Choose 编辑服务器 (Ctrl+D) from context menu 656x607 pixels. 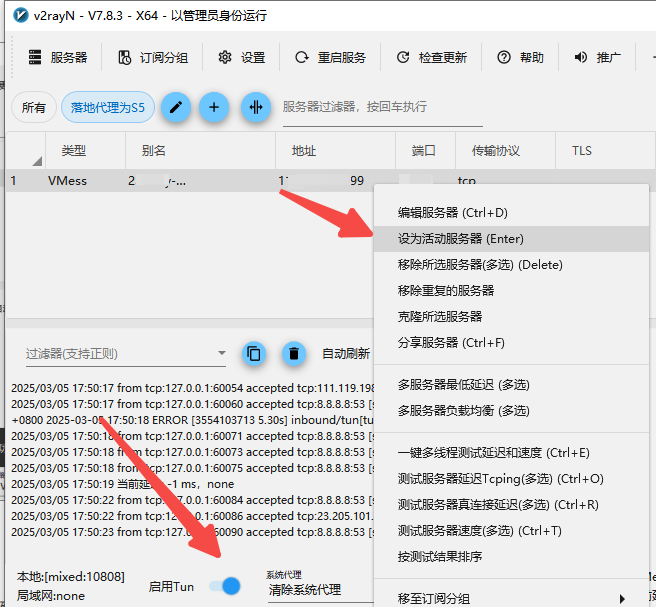[511, 213]
